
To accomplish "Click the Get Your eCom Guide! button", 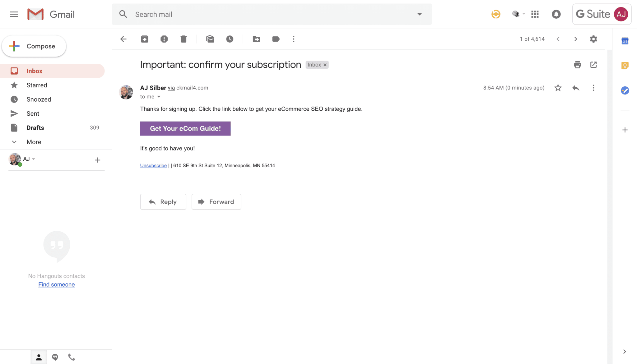I will [x=185, y=128].
